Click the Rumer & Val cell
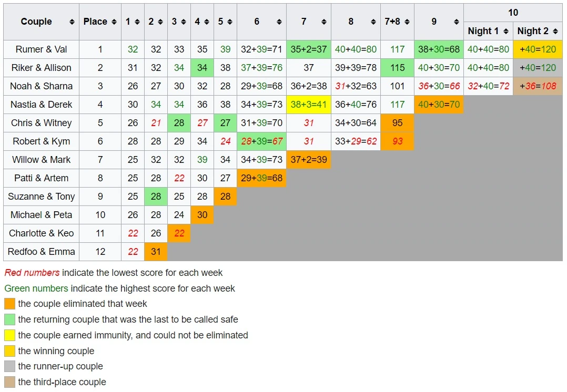Viewport: 567px width, 392px height. point(41,49)
